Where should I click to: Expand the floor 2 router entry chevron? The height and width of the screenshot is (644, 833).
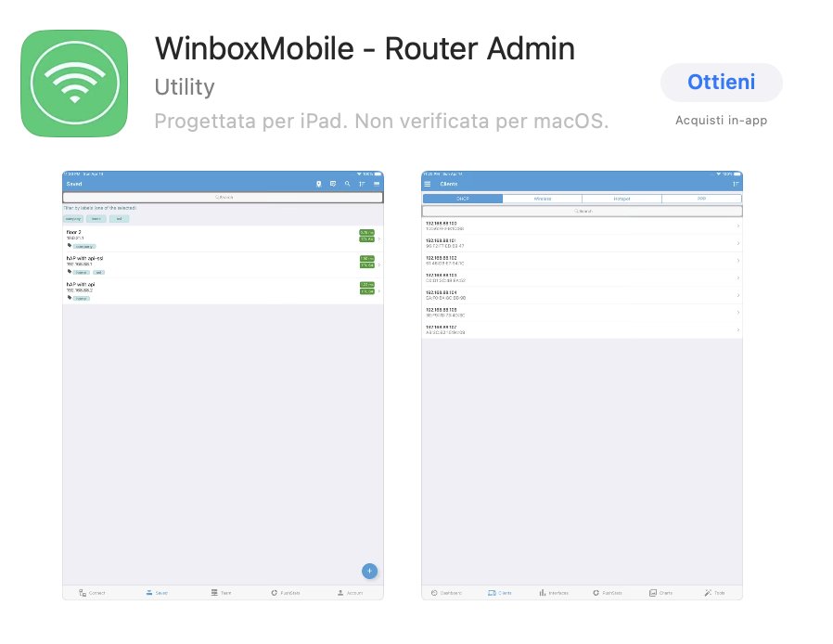[x=378, y=238]
